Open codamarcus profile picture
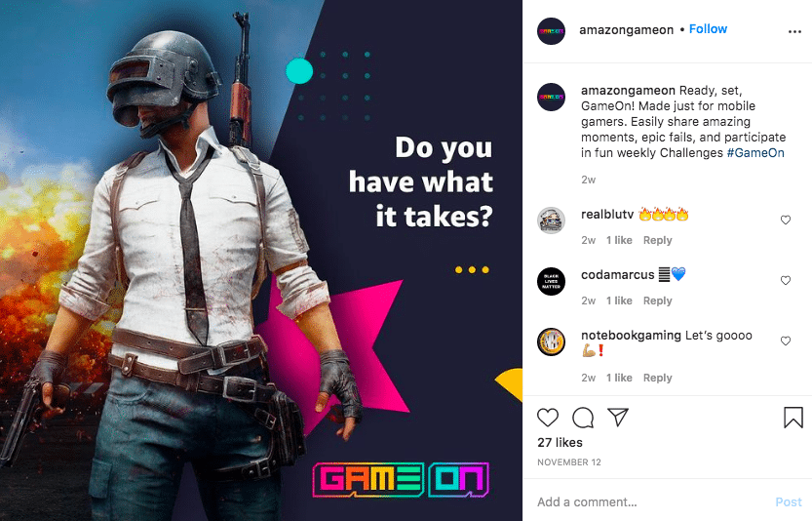The width and height of the screenshot is (812, 521). tap(551, 281)
